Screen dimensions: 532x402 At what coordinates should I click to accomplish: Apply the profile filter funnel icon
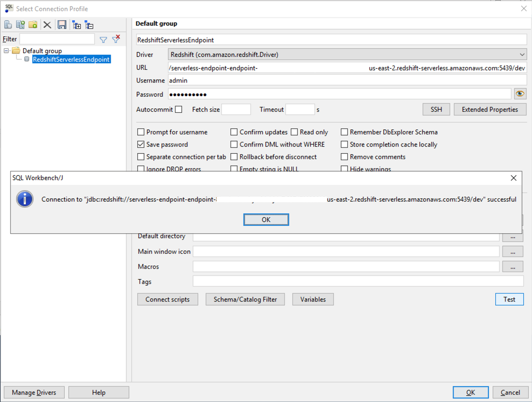point(103,40)
